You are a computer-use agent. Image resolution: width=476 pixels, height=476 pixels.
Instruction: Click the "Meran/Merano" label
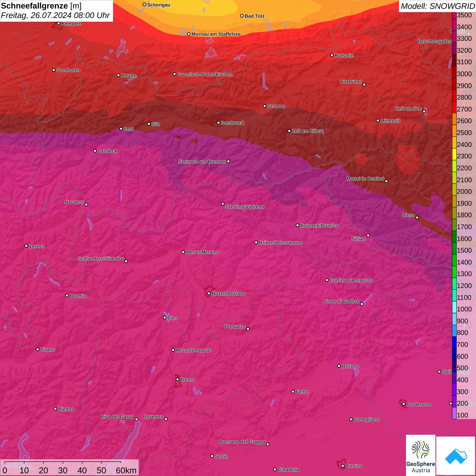[202, 252]
